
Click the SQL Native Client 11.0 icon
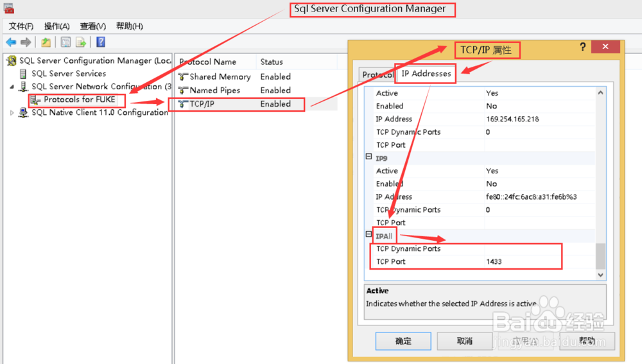click(23, 112)
